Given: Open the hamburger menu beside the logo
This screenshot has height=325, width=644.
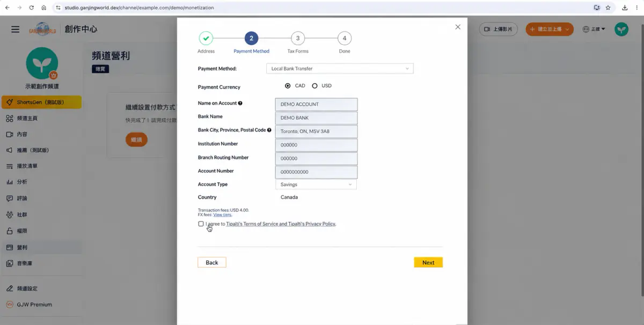Looking at the screenshot, I should pos(15,29).
